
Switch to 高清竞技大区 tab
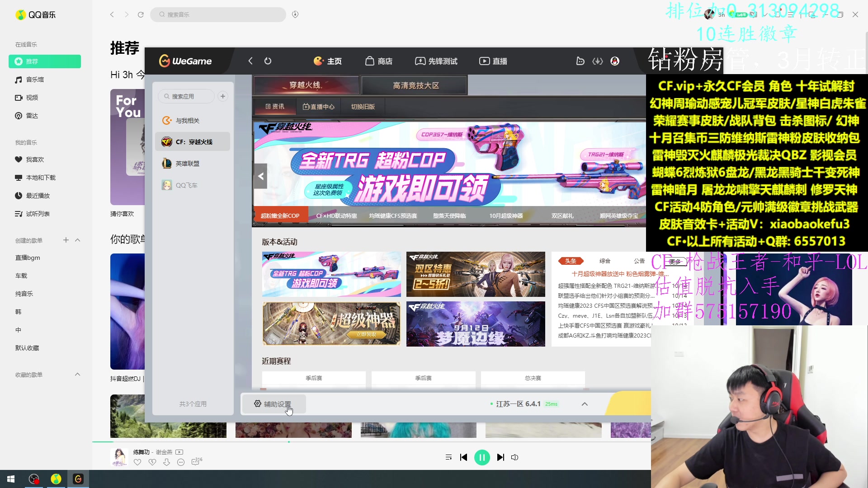415,85
